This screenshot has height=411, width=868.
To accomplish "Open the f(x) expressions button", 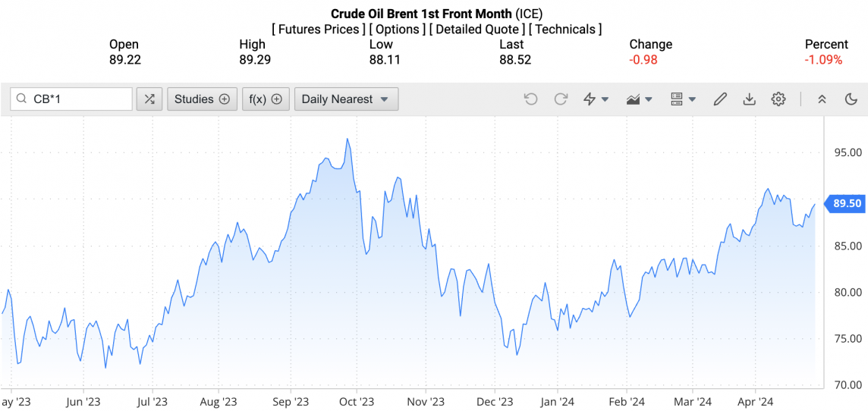I will 266,99.
